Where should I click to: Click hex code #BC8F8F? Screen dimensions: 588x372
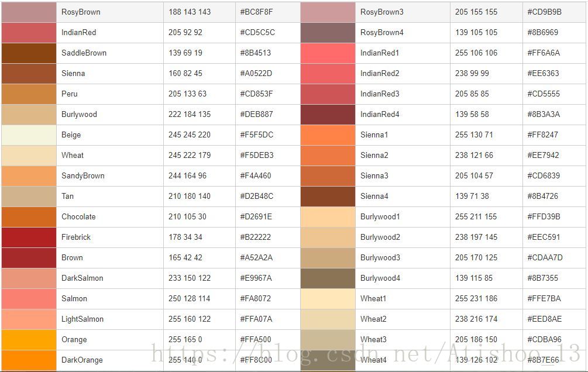(x=256, y=12)
